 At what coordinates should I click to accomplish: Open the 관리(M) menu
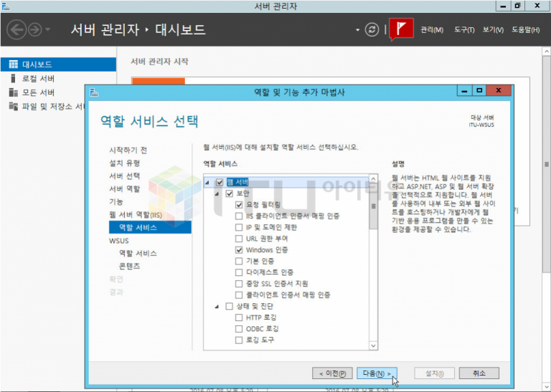(432, 30)
